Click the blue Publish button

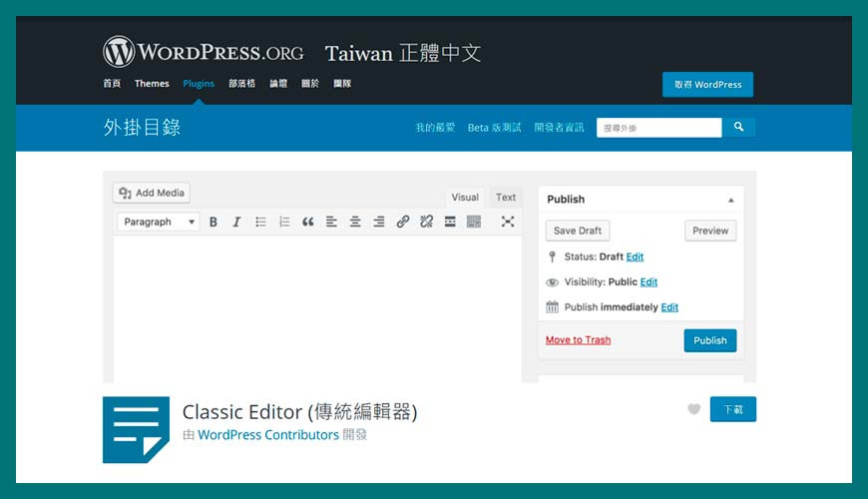pyautogui.click(x=710, y=340)
